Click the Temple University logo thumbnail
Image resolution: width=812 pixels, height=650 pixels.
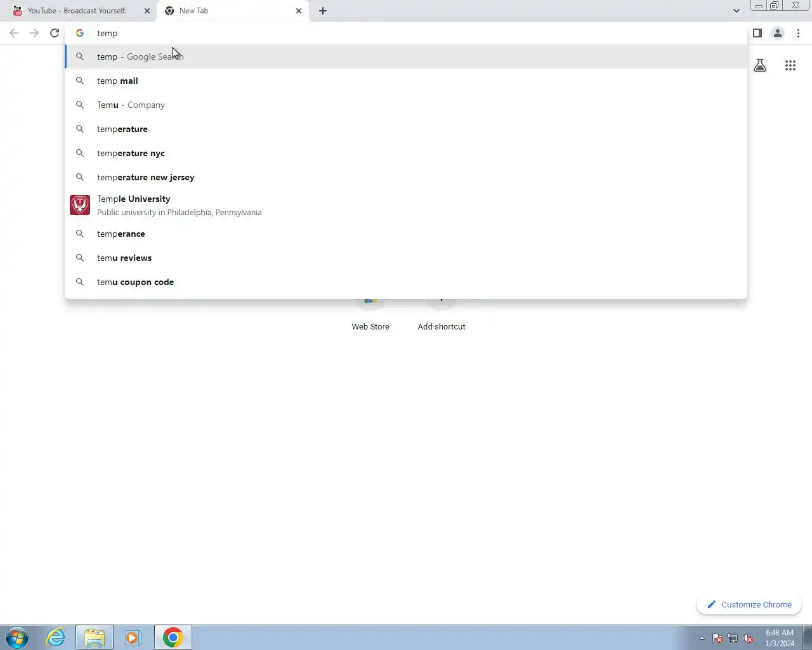click(80, 205)
